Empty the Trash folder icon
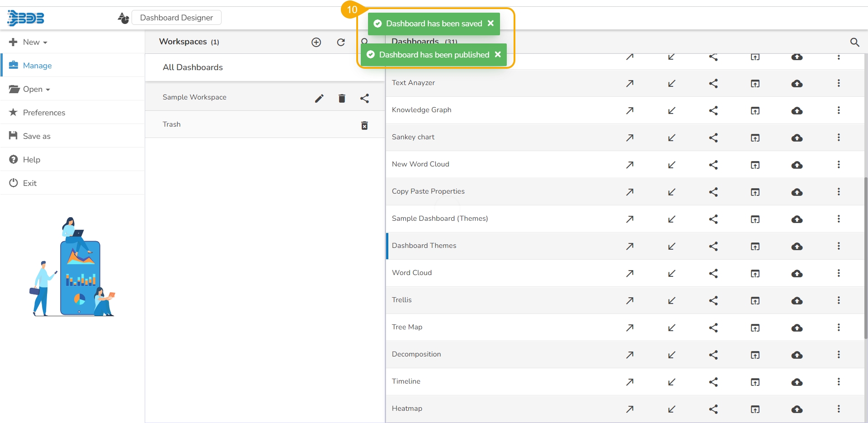The height and width of the screenshot is (423, 868). 364,125
